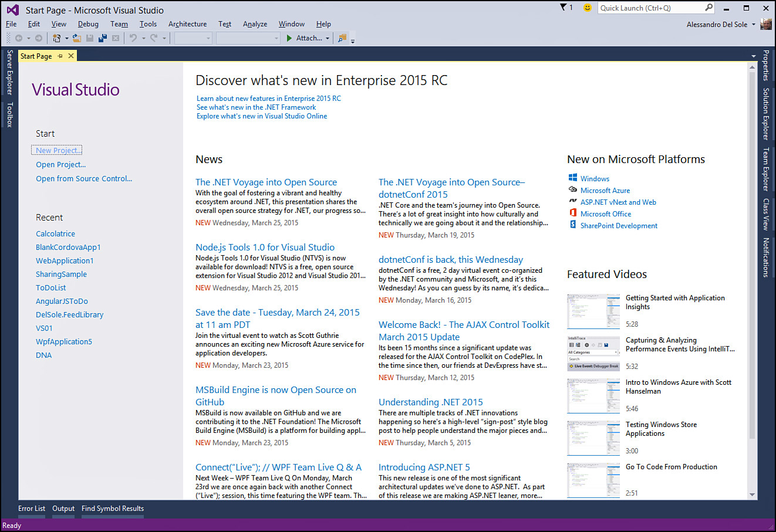Screen dimensions: 776x532
Task: Expand the Alessandro Del Sole account dropdown
Action: tap(754, 25)
